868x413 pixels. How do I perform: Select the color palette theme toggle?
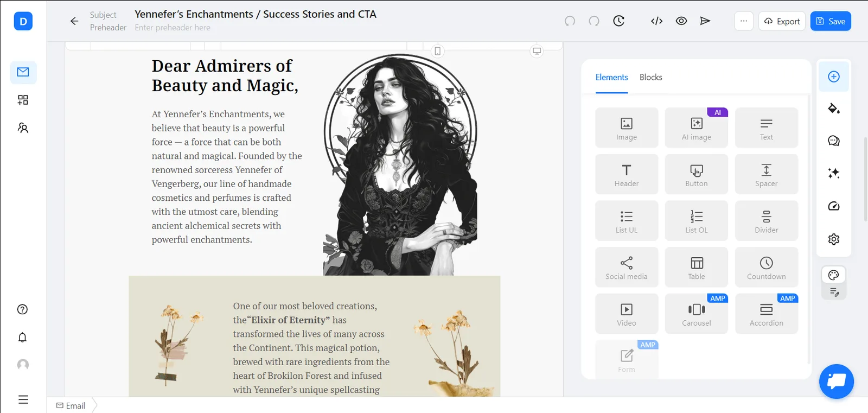coord(834,275)
